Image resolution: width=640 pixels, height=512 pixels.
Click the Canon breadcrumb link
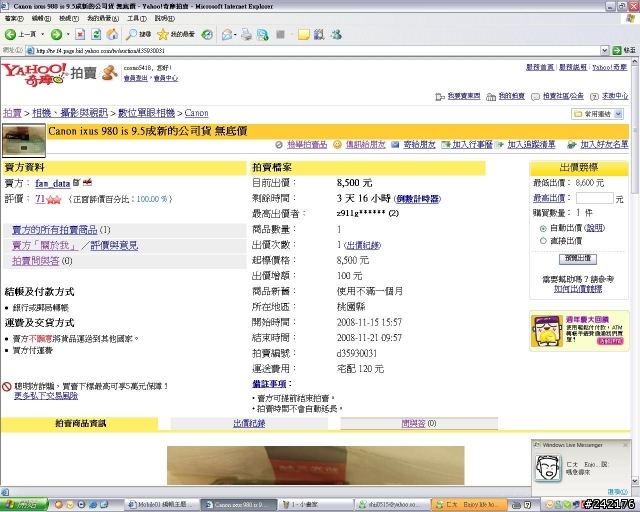tap(196, 113)
